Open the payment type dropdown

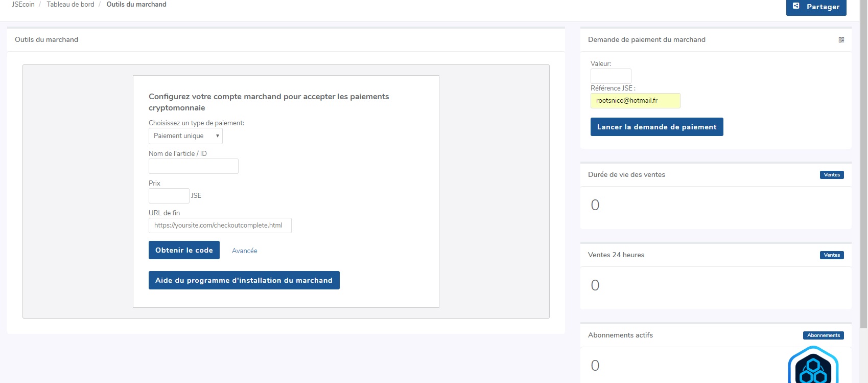tap(185, 136)
